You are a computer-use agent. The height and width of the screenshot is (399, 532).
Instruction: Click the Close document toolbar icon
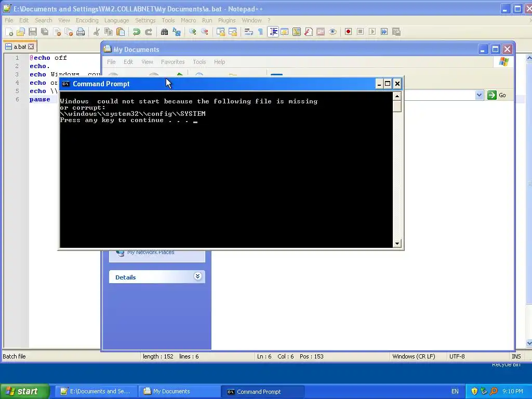pos(57,32)
